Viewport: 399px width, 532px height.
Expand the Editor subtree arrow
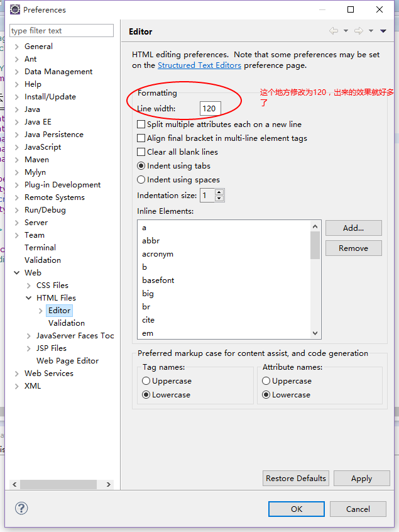pos(41,311)
